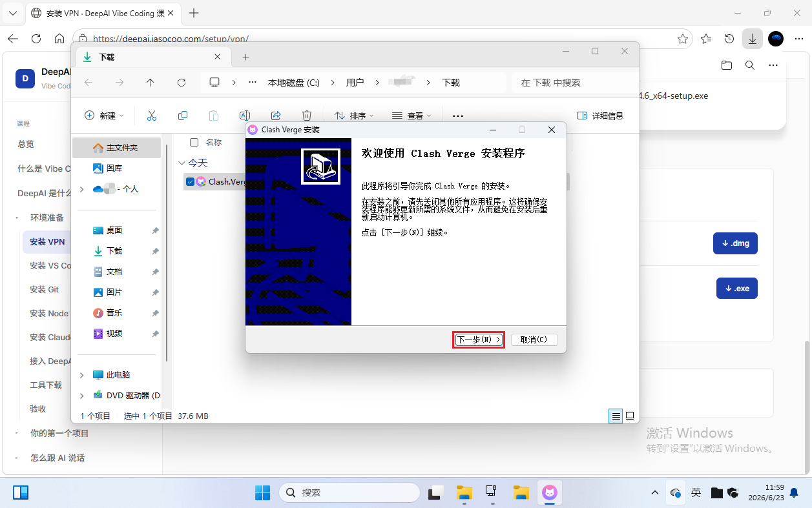Click Clash Verge cat icon on taskbar
The height and width of the screenshot is (508, 812).
point(550,493)
